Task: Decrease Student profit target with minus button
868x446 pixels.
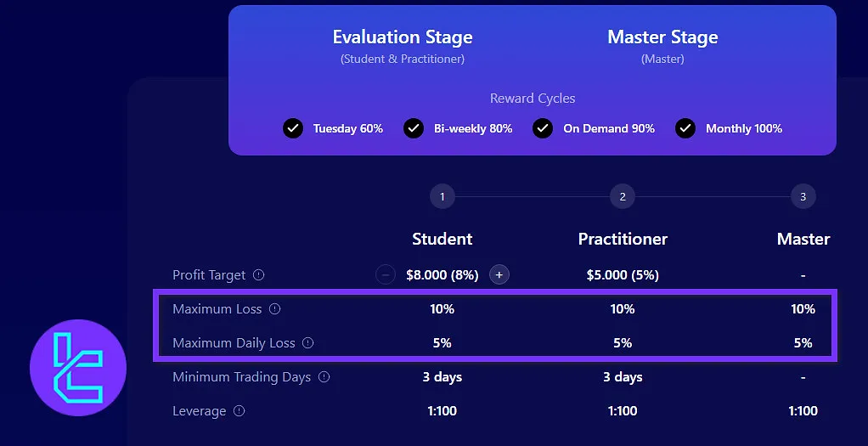Action: click(x=386, y=274)
